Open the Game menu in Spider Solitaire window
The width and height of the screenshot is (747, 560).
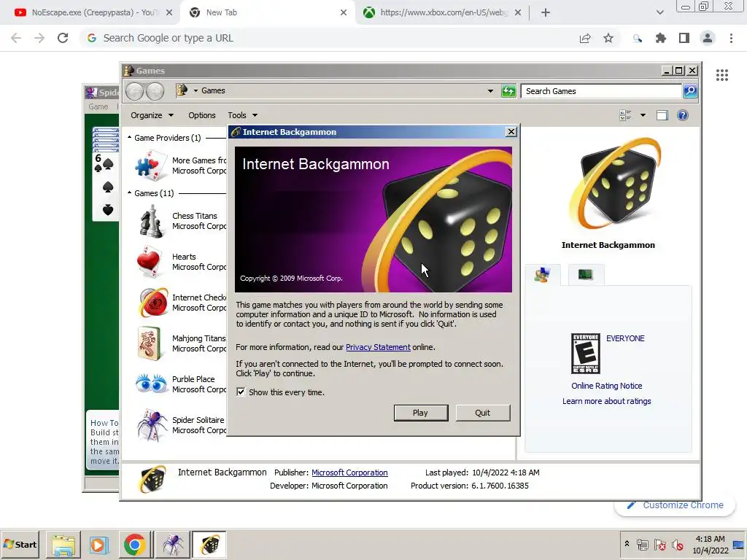[98, 106]
